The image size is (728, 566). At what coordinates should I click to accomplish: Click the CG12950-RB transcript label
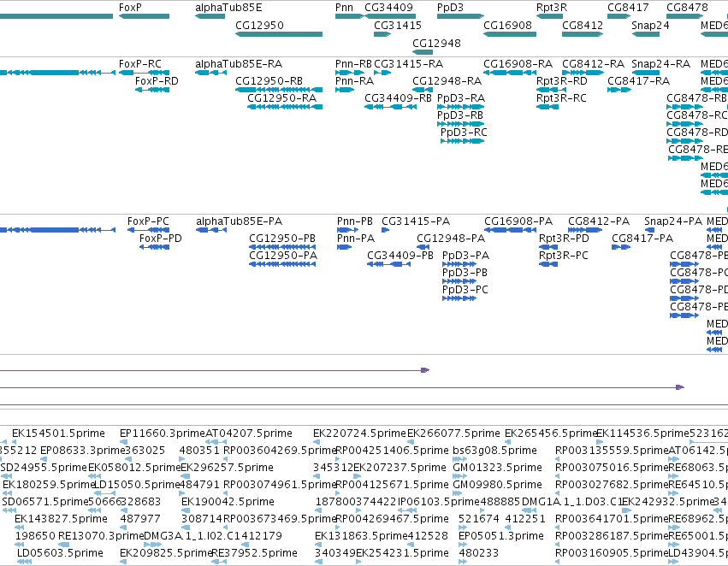[269, 81]
